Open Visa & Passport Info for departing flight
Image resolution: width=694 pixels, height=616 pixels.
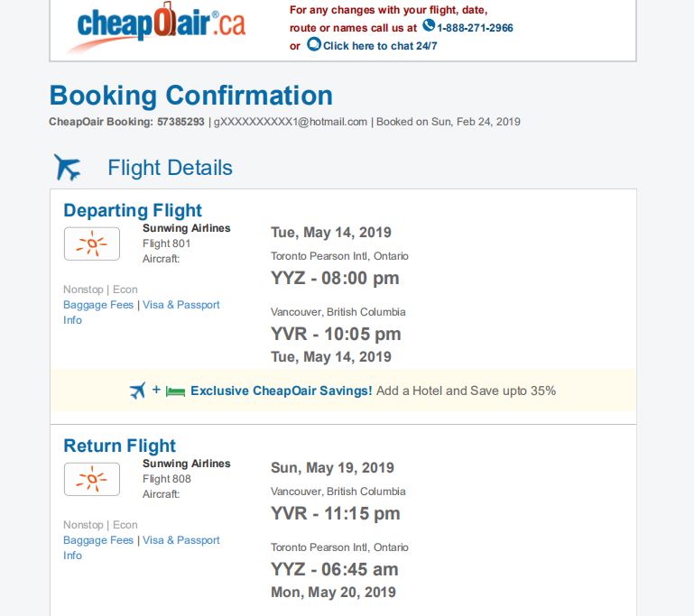[x=180, y=305]
